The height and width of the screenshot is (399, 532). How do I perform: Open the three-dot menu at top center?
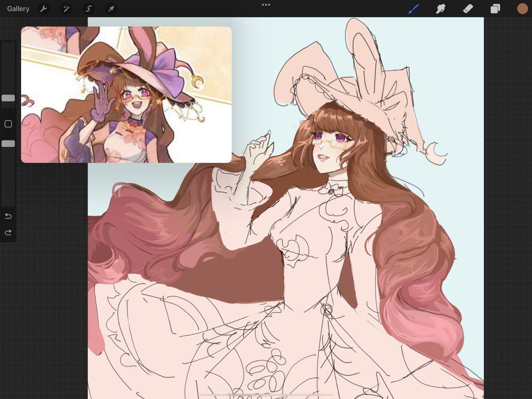(266, 5)
